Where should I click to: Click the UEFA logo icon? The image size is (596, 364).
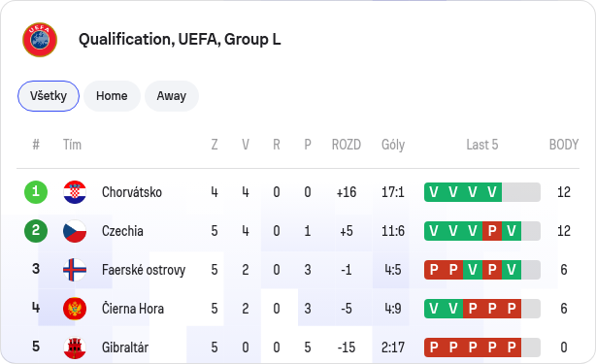click(40, 40)
